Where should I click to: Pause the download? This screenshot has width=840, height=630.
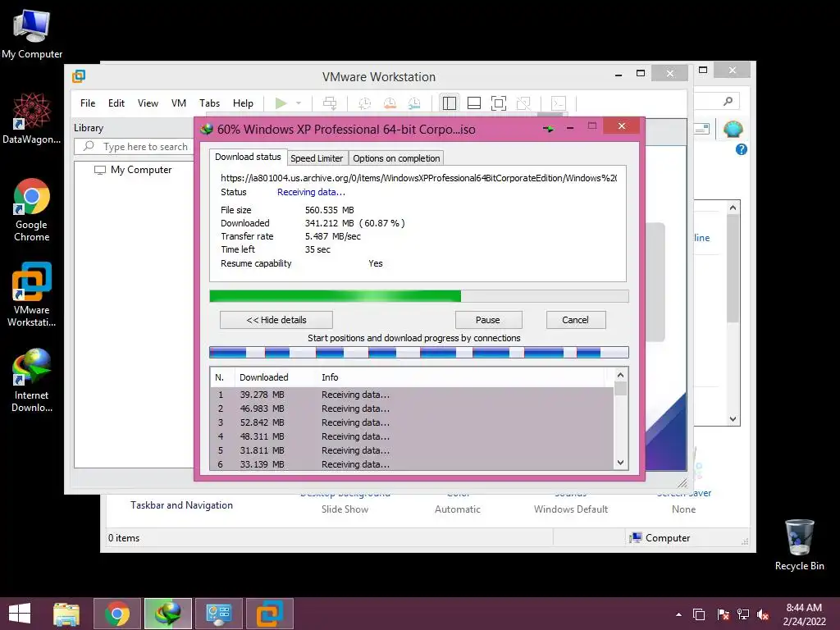coord(488,320)
